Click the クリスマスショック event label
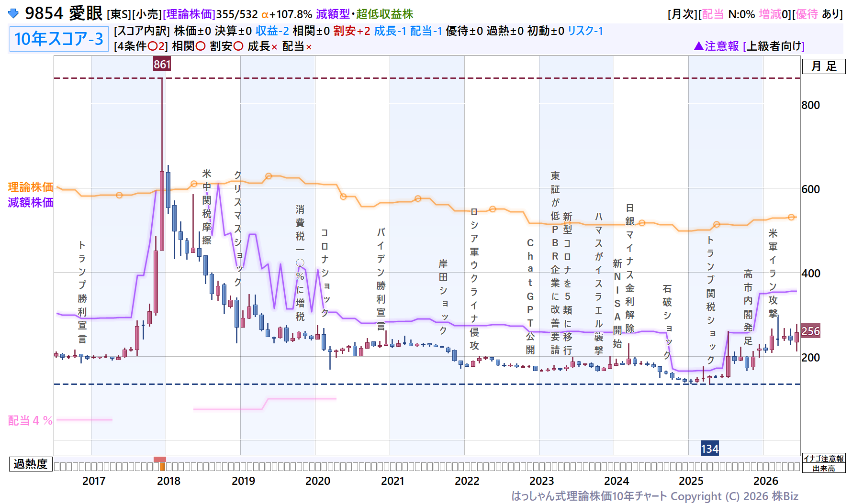The image size is (852, 504). pos(237,229)
